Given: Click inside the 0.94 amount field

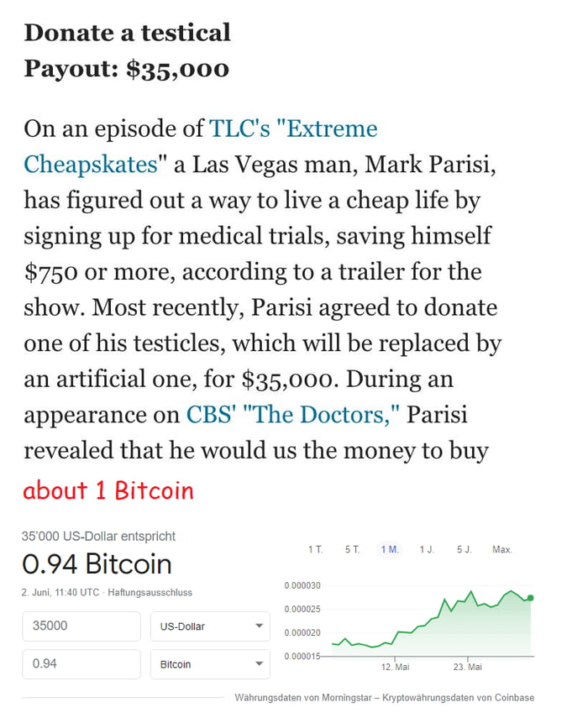Looking at the screenshot, I should [x=81, y=664].
